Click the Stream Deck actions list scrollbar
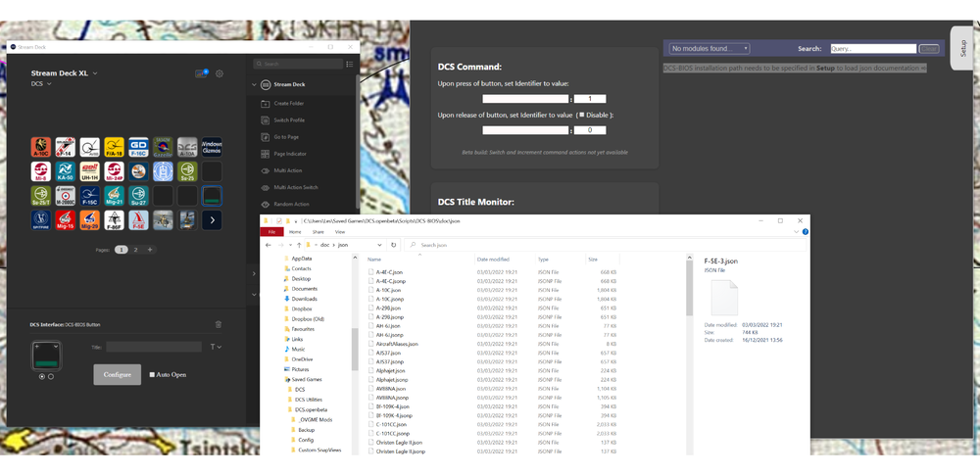 click(x=358, y=142)
